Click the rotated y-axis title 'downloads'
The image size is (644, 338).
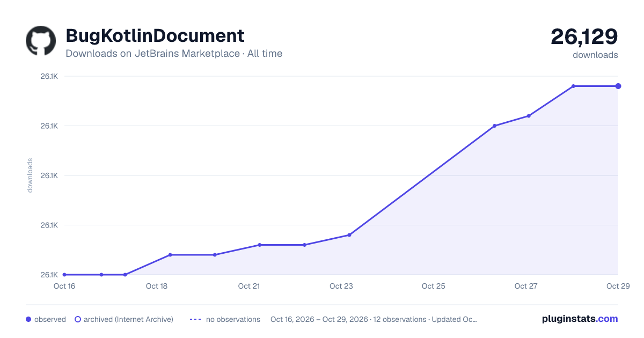(x=30, y=175)
